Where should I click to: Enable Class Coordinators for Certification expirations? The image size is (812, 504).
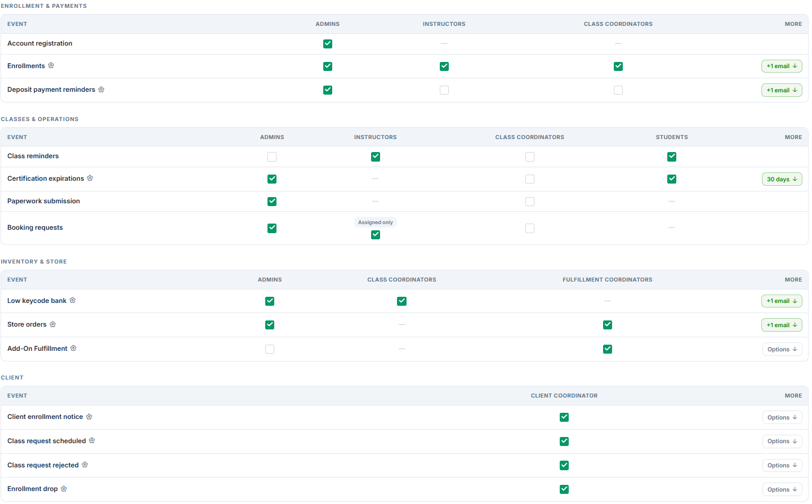point(530,179)
